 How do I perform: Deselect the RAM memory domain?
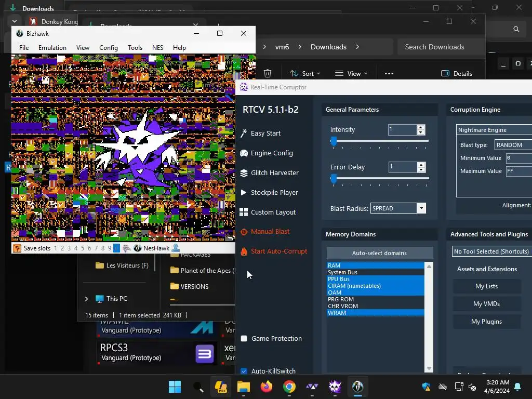coord(375,265)
